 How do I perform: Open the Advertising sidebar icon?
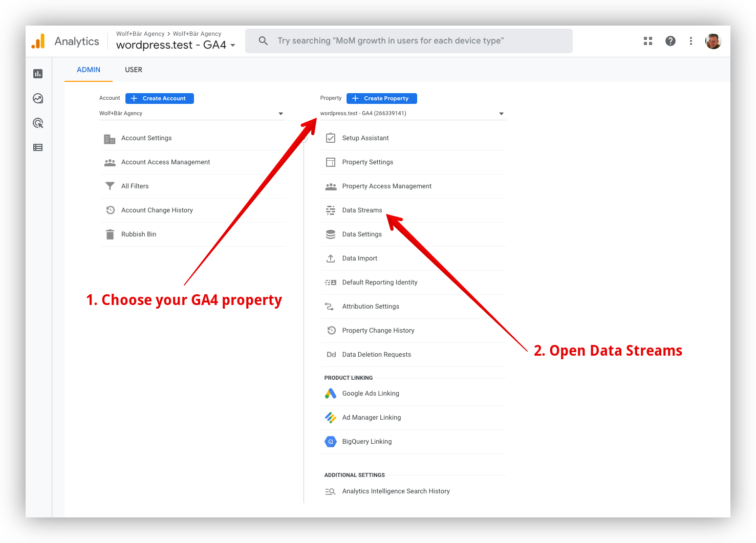tap(38, 123)
